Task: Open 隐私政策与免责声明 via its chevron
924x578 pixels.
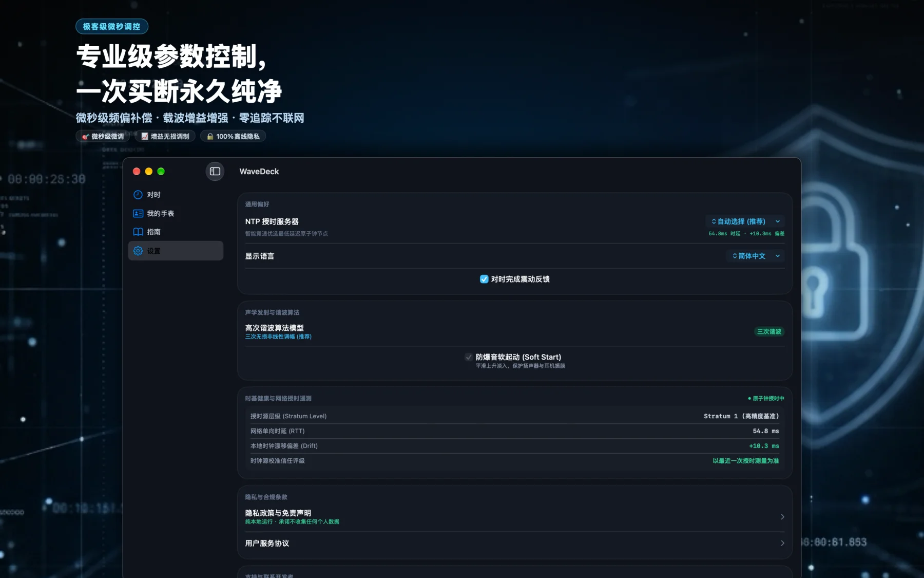Action: 782,517
